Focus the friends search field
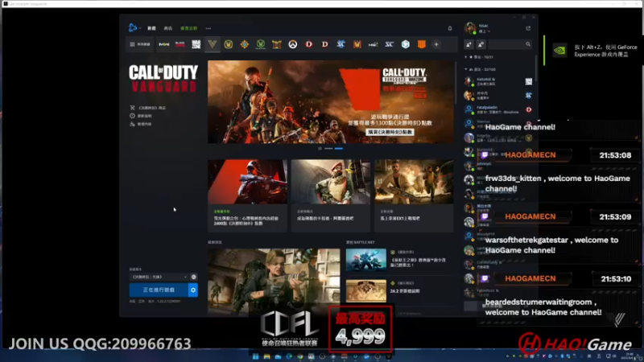This screenshot has height=362, width=644. tap(510, 44)
